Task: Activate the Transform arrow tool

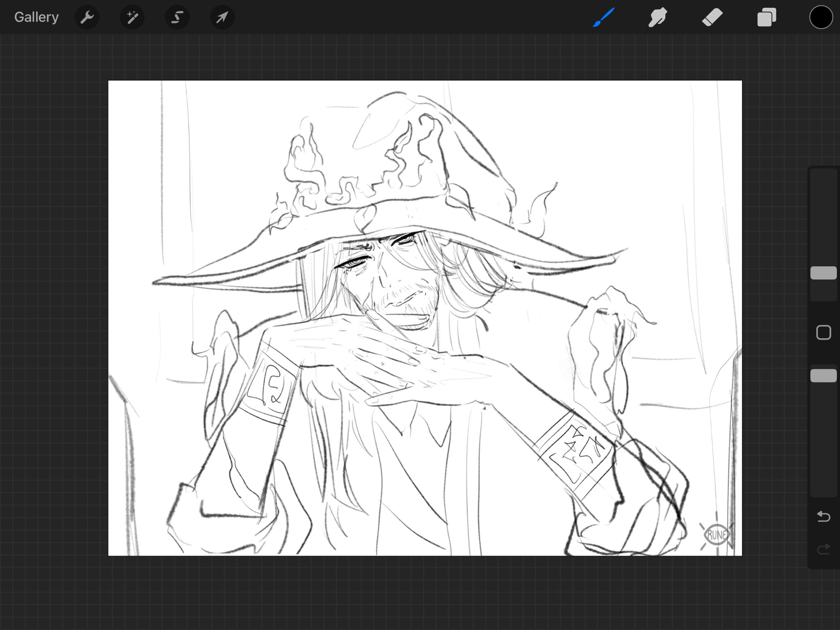Action: (222, 17)
